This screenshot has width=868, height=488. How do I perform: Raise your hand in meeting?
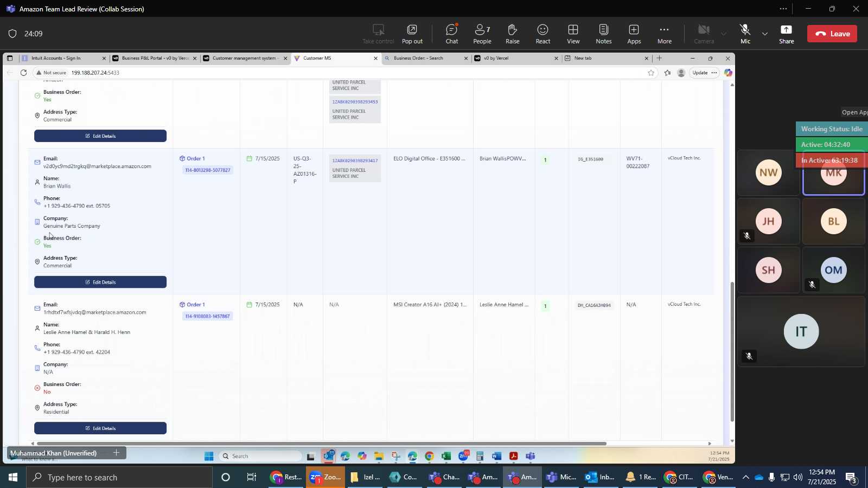(512, 34)
